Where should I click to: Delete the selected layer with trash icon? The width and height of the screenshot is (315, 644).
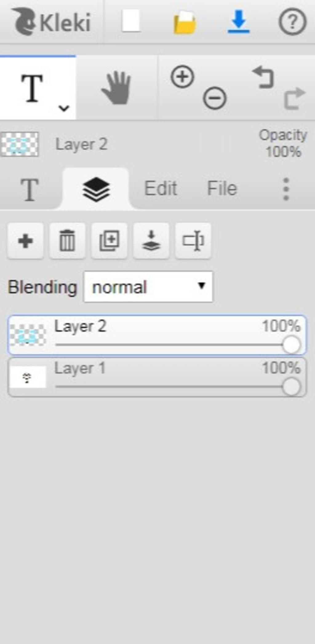pos(67,241)
